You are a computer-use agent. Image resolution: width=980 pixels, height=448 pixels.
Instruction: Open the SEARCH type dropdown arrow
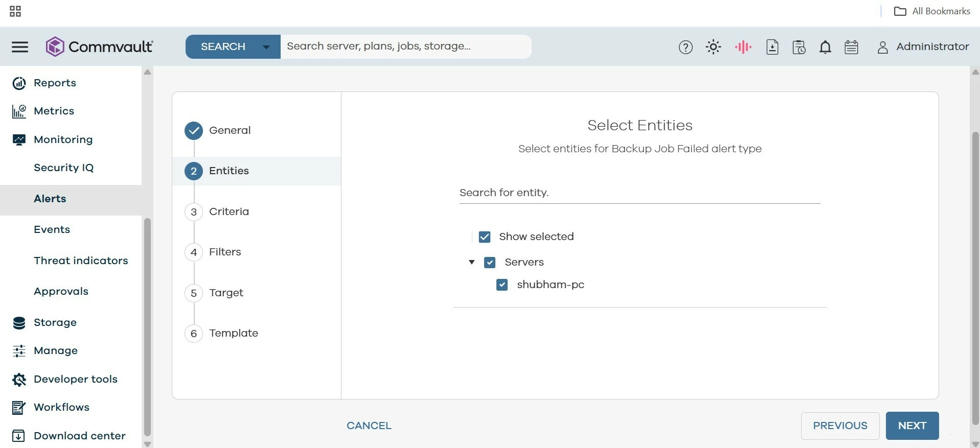coord(266,47)
